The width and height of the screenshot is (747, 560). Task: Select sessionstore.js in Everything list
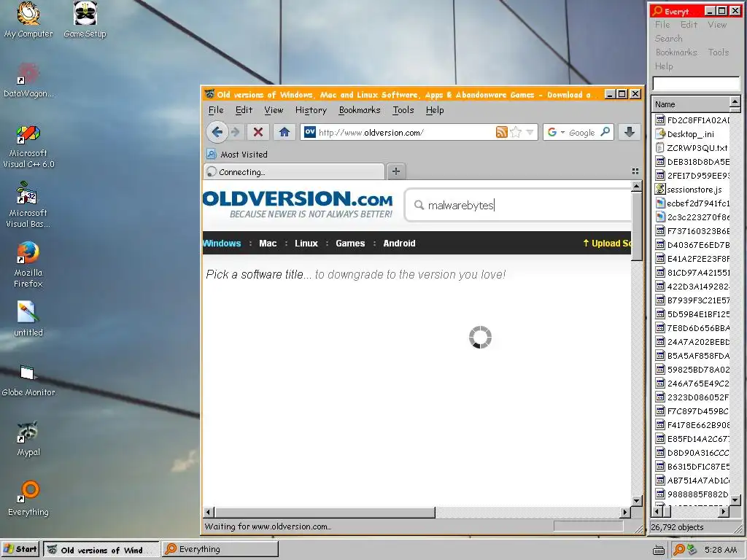[x=689, y=189]
